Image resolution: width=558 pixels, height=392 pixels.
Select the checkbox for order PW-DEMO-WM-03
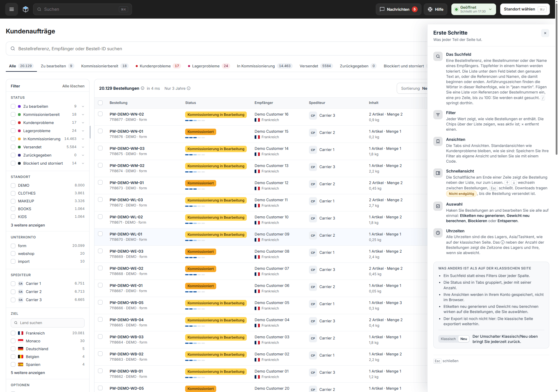point(100,148)
